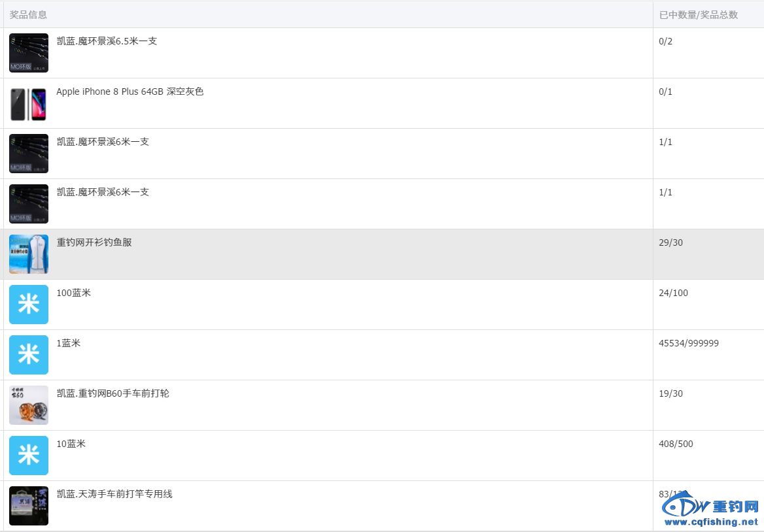Click the 6.5米 fishing rod thumbnail image
The width and height of the screenshot is (764, 532).
pos(28,53)
